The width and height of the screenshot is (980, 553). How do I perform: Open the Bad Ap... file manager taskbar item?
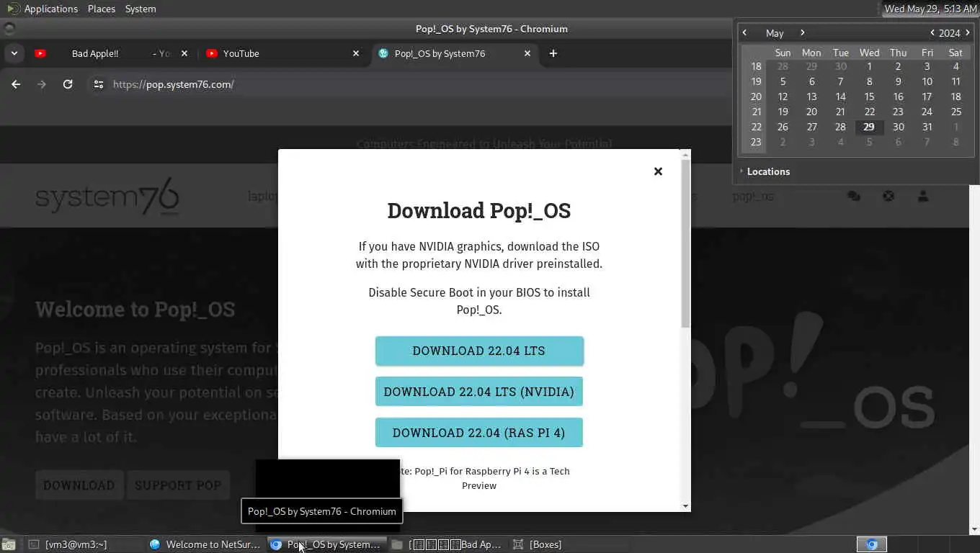coord(448,544)
